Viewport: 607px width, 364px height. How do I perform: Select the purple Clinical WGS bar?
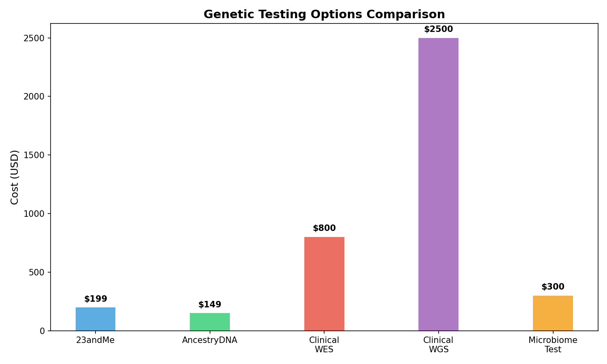438,184
